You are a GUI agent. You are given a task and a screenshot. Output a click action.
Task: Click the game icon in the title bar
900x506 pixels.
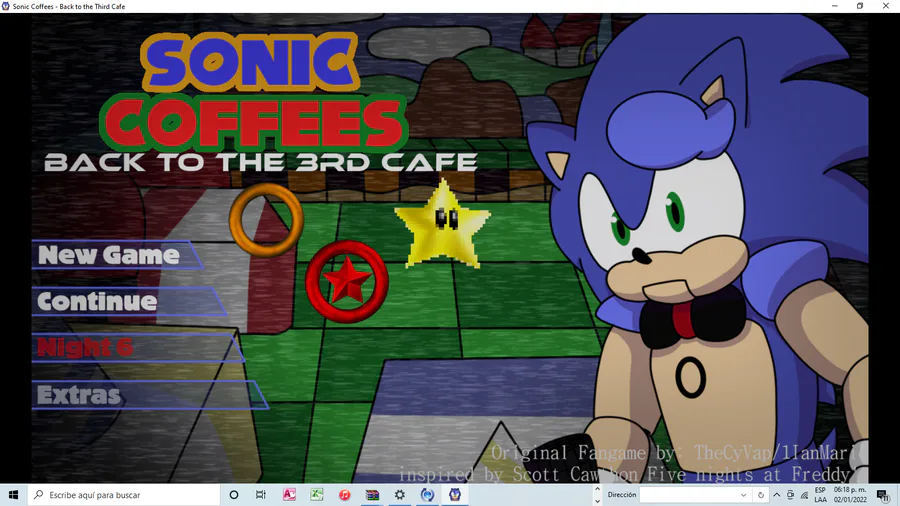coord(6,6)
